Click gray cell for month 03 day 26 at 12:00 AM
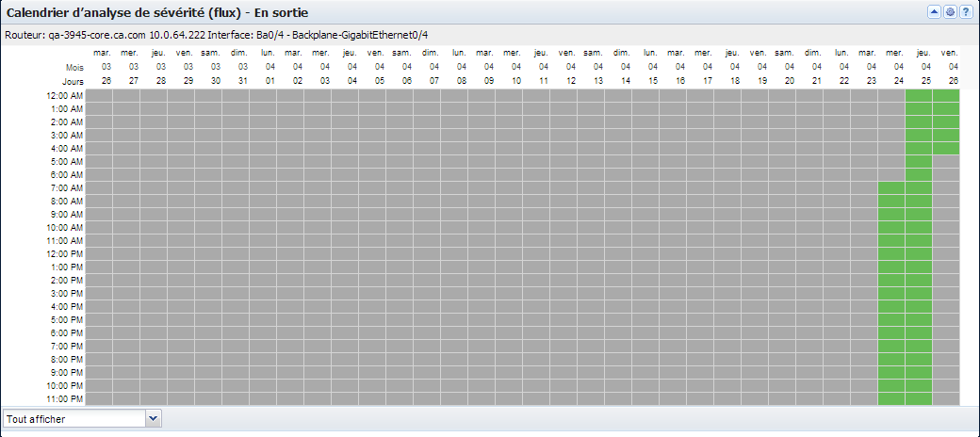 pyautogui.click(x=99, y=95)
